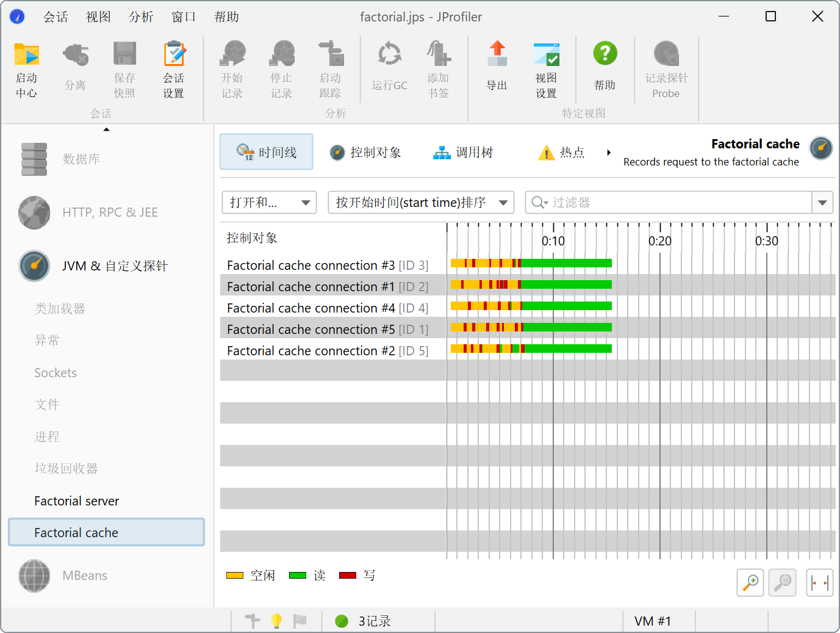Screen dimensions: 840x633
Task: Select the MBeans sidebar section
Action: 107,576
